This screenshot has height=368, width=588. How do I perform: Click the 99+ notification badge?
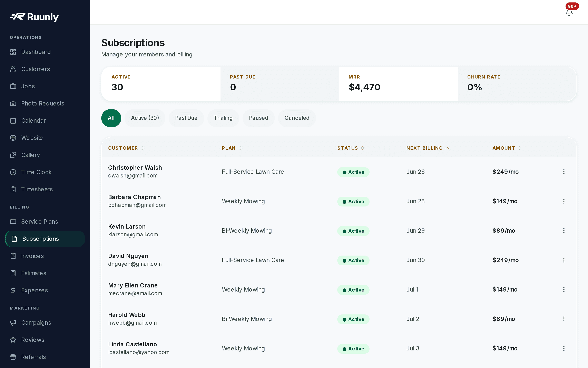pyautogui.click(x=572, y=6)
